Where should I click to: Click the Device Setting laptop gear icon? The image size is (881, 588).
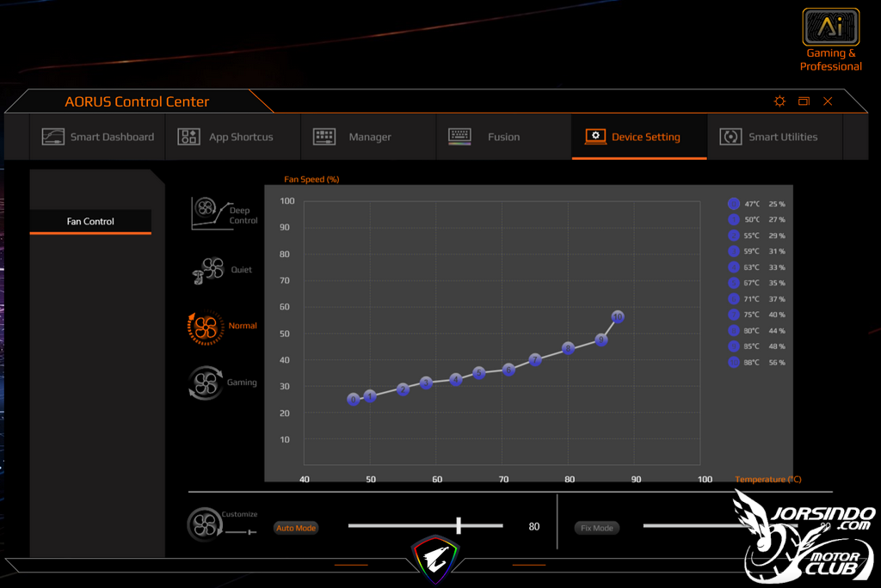(595, 137)
